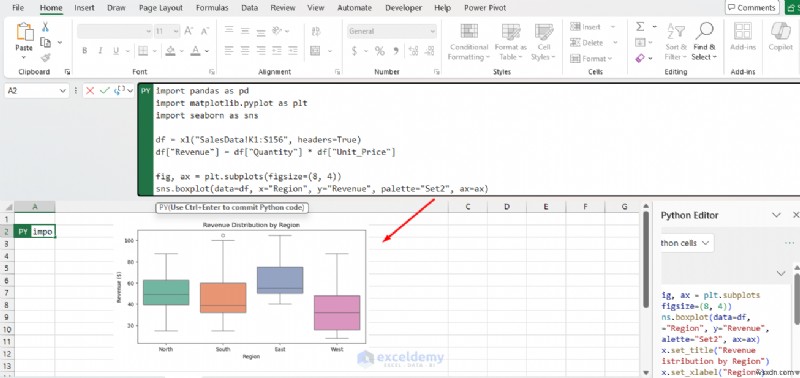Apply Percent Style format

coord(380,51)
